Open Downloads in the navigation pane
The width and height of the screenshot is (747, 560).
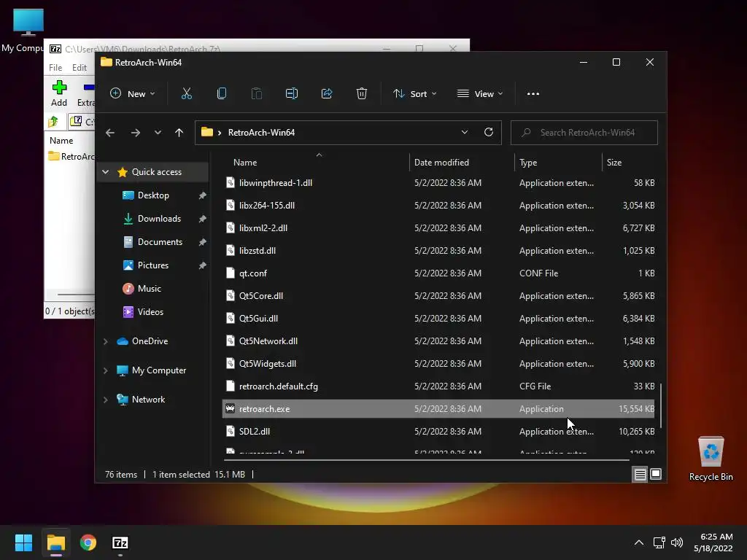(159, 219)
